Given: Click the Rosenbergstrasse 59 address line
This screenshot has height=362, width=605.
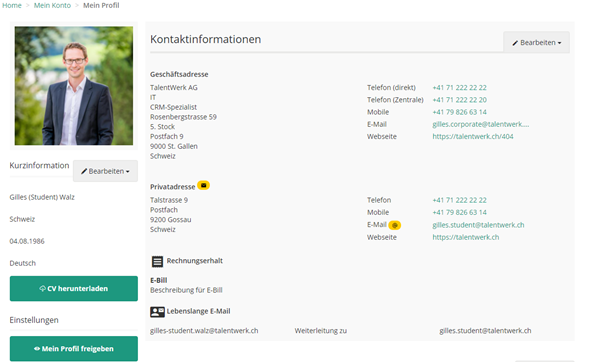Looking at the screenshot, I should [x=183, y=117].
